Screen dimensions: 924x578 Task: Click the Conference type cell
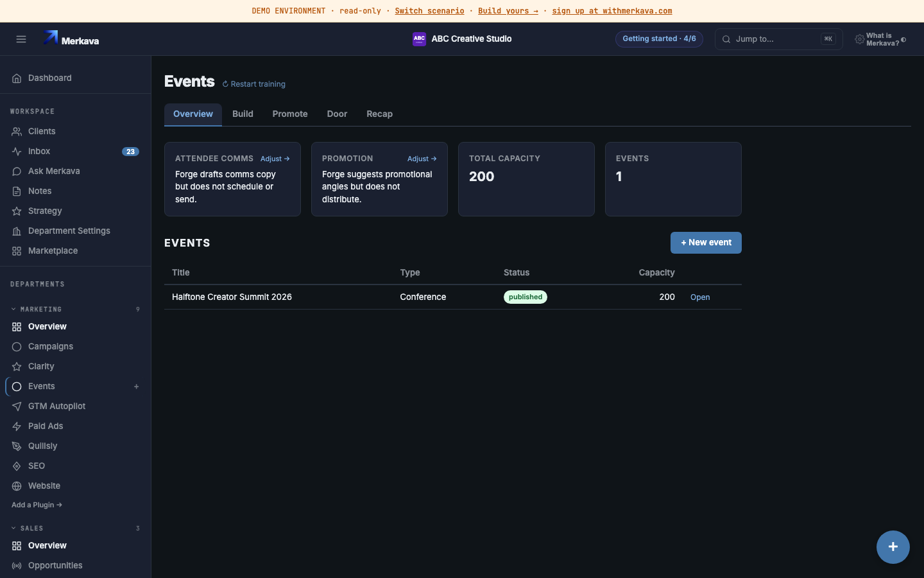(x=423, y=297)
